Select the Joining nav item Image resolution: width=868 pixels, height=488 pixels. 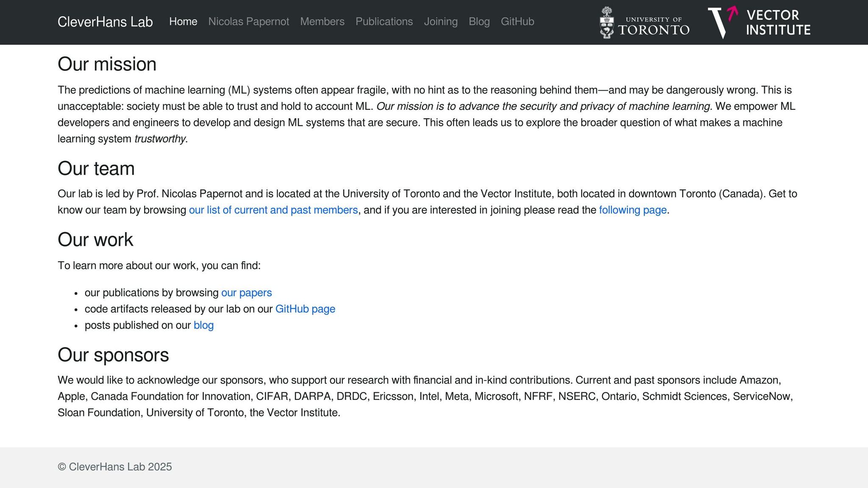[441, 22]
